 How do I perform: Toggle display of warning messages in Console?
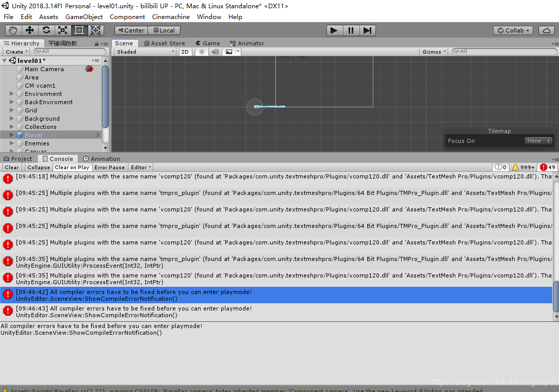[523, 167]
